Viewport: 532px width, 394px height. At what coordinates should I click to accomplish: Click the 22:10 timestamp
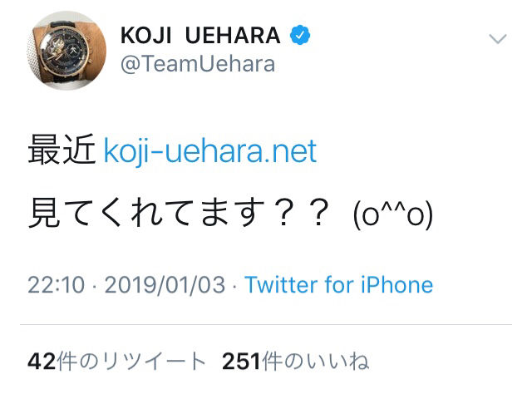[x=57, y=285]
